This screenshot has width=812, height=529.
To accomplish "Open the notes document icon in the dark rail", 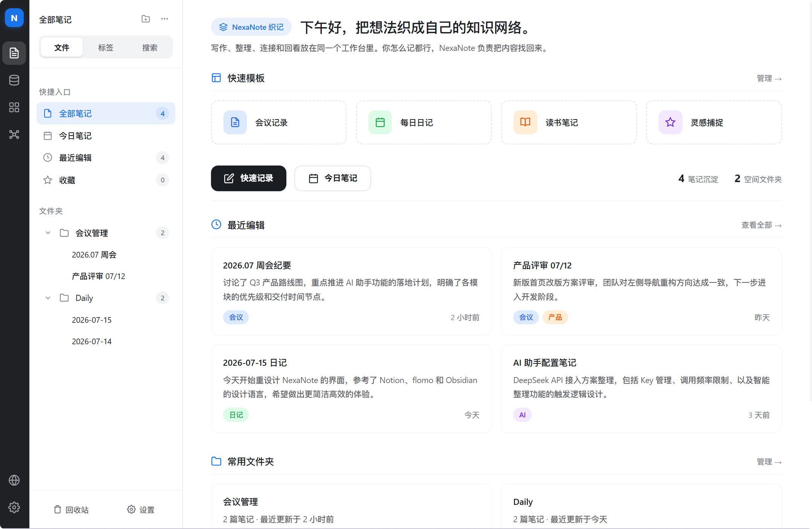I will [14, 53].
